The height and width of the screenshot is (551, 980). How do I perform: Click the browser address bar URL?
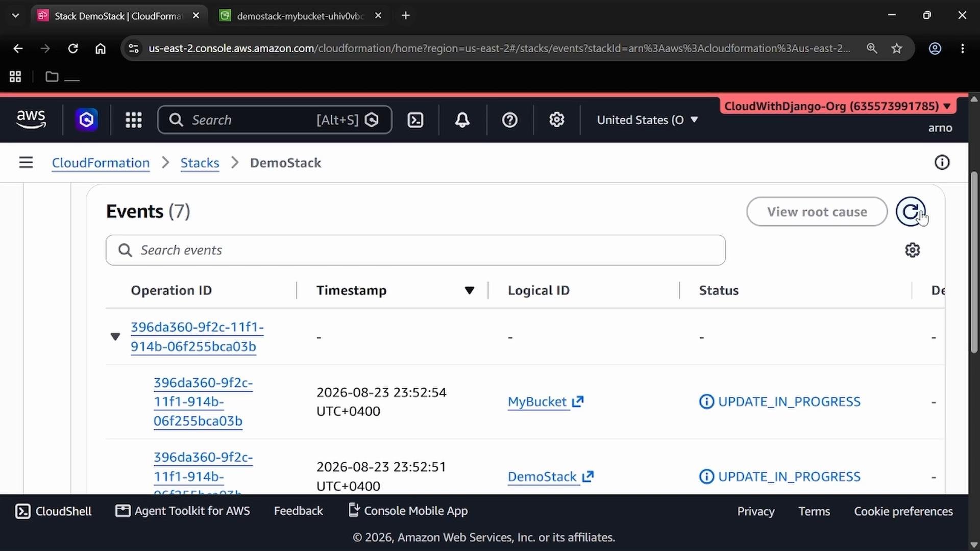499,48
